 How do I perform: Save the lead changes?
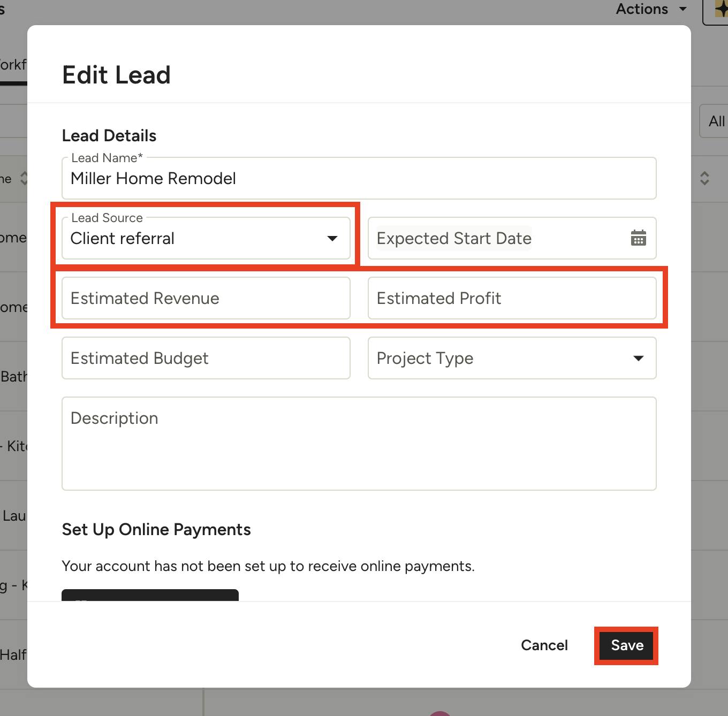click(x=627, y=645)
